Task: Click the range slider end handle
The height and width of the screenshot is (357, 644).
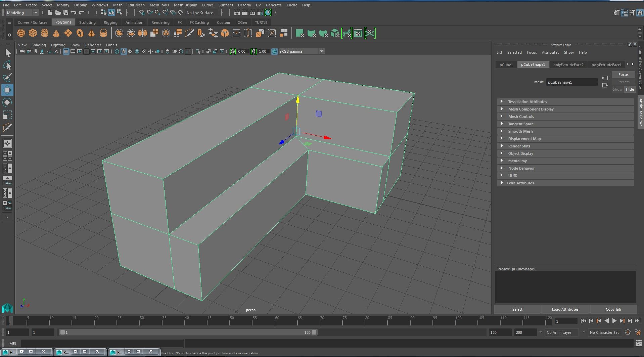Action: pos(314,332)
